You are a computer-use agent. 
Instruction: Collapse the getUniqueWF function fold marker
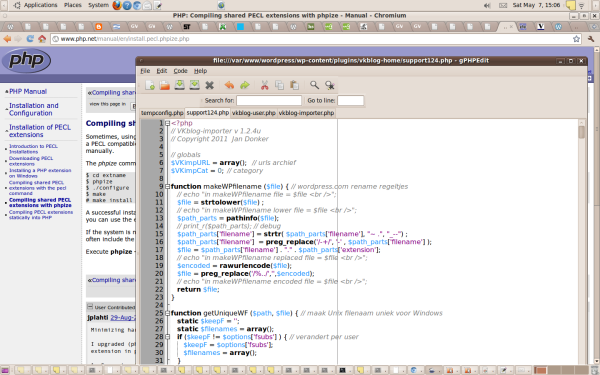pyautogui.click(x=167, y=313)
